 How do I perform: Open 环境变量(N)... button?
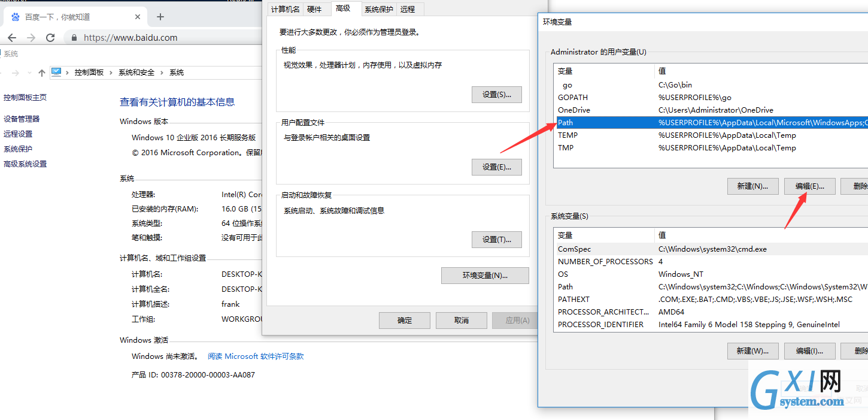(x=485, y=276)
